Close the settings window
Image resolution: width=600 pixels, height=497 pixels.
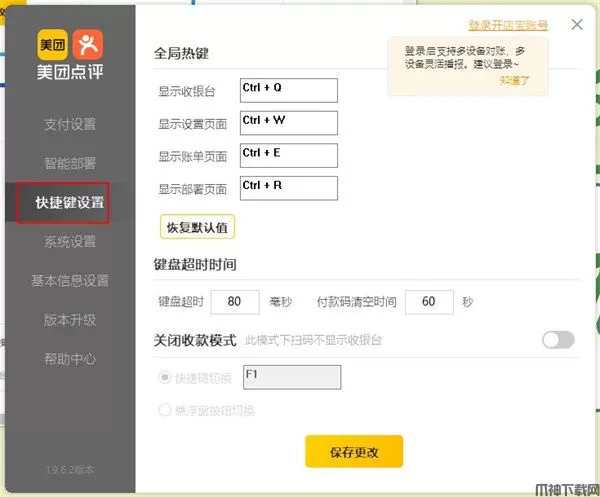tap(577, 25)
